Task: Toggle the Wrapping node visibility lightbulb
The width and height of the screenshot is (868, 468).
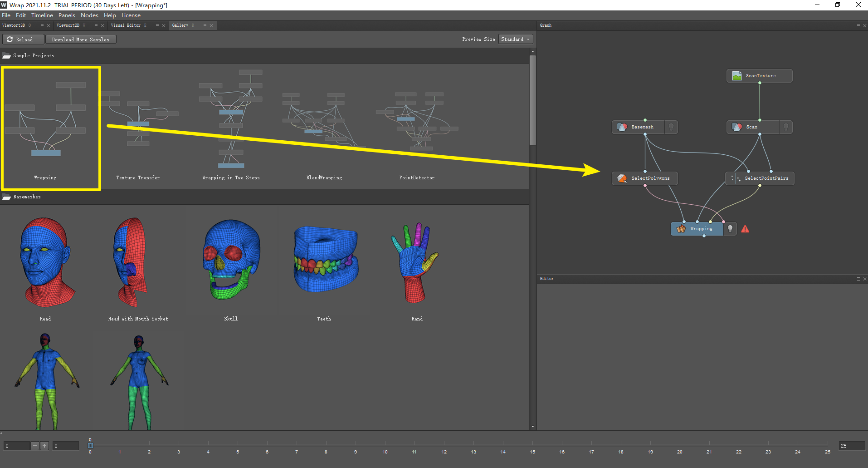Action: (730, 229)
